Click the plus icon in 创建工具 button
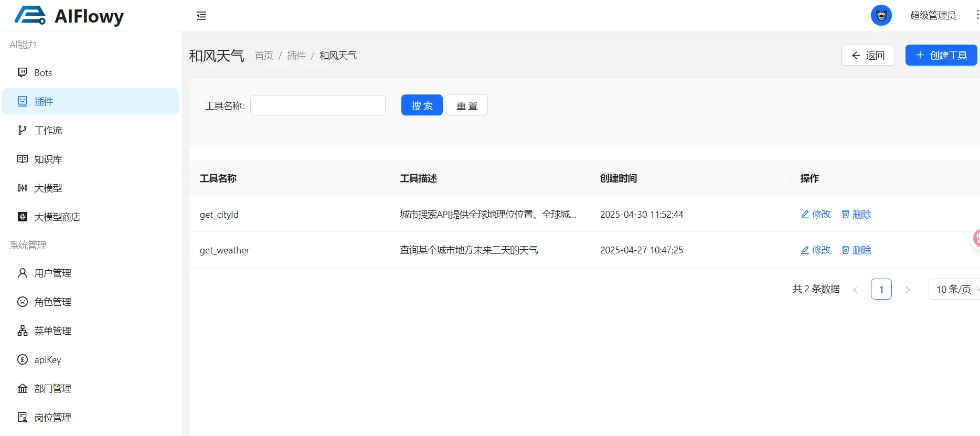The image size is (980, 436). [920, 55]
